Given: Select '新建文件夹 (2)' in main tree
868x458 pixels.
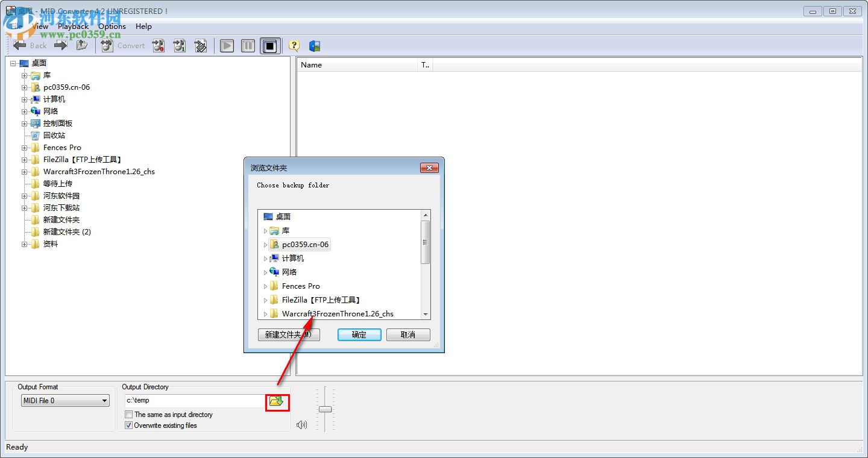Looking at the screenshot, I should coord(67,232).
